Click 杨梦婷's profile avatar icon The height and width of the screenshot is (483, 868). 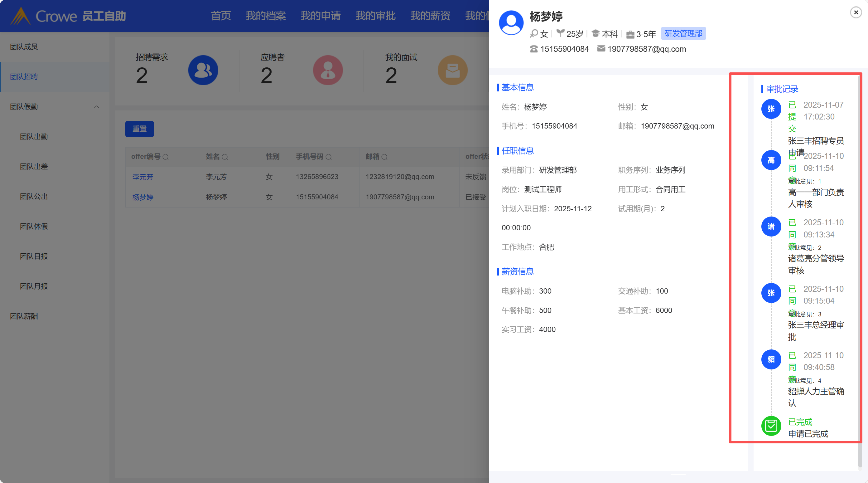[511, 22]
